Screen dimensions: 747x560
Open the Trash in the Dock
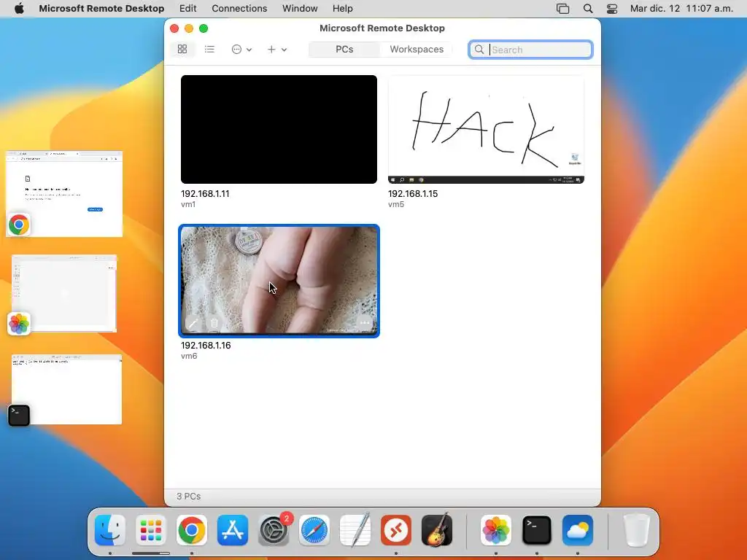[637, 530]
